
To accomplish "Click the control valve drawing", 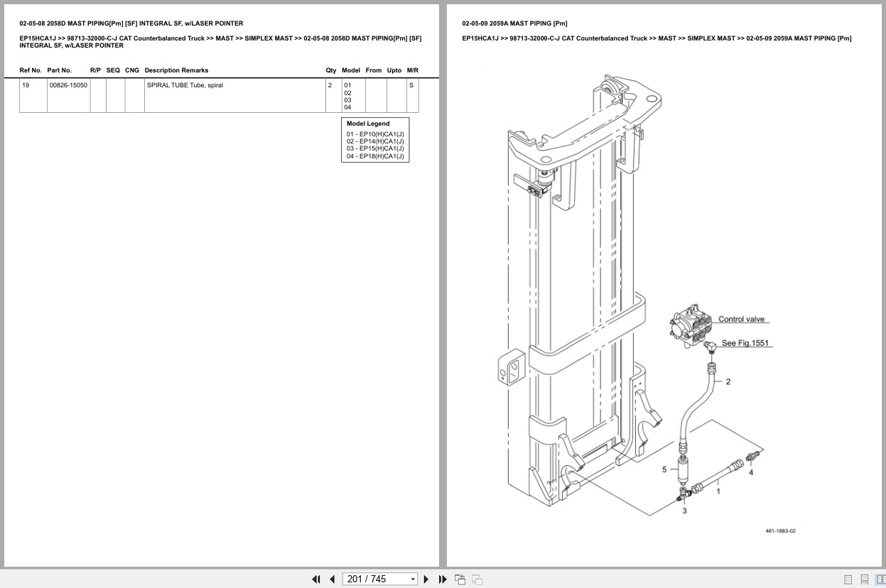I will click(x=691, y=327).
